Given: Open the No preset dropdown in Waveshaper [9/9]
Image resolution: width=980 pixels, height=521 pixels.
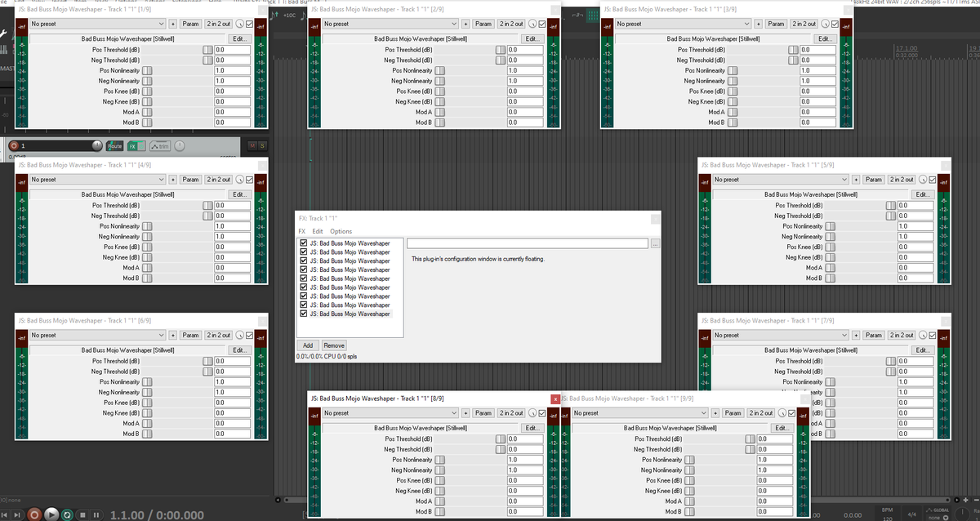Looking at the screenshot, I should (640, 413).
